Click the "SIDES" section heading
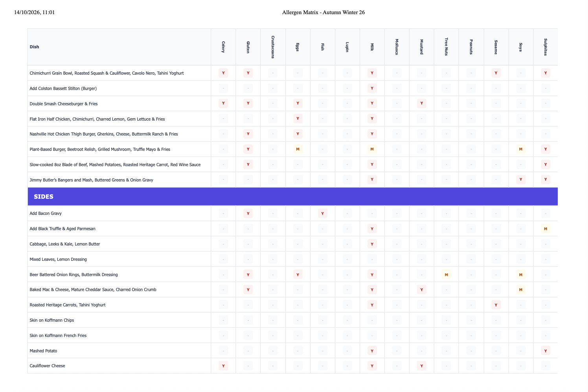Viewport: 588px width, 392px height. (44, 196)
